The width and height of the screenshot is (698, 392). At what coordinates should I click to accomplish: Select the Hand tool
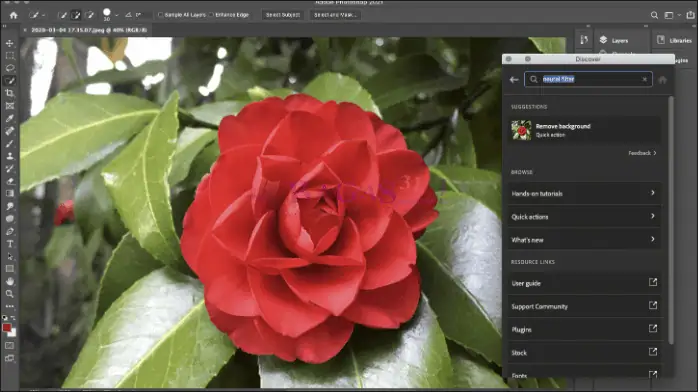pyautogui.click(x=9, y=281)
